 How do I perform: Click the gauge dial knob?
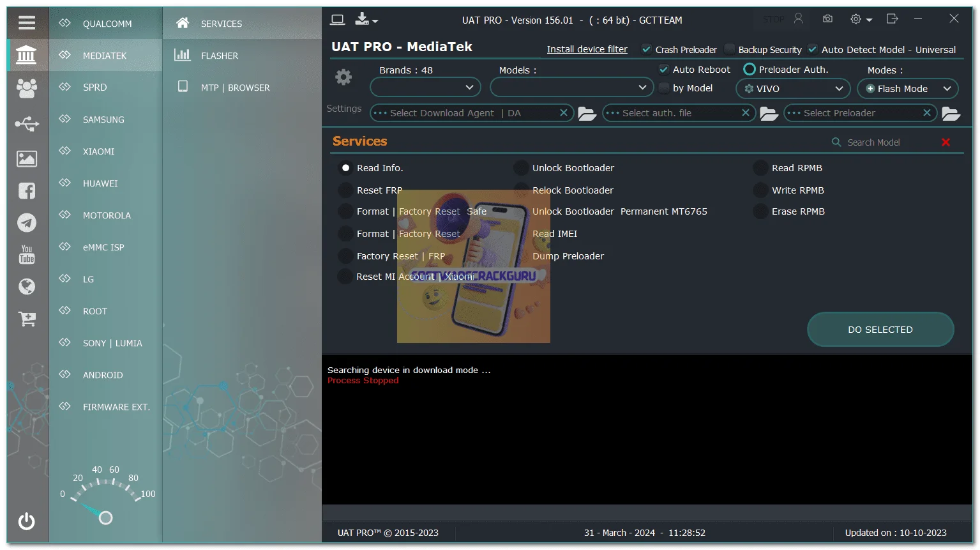pyautogui.click(x=106, y=518)
